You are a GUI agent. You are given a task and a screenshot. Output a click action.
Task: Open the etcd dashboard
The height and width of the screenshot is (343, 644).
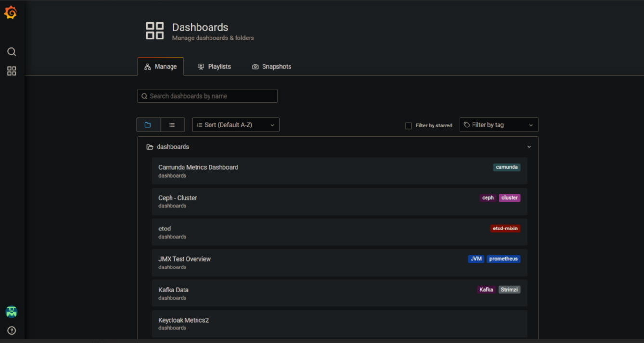[x=340, y=232]
